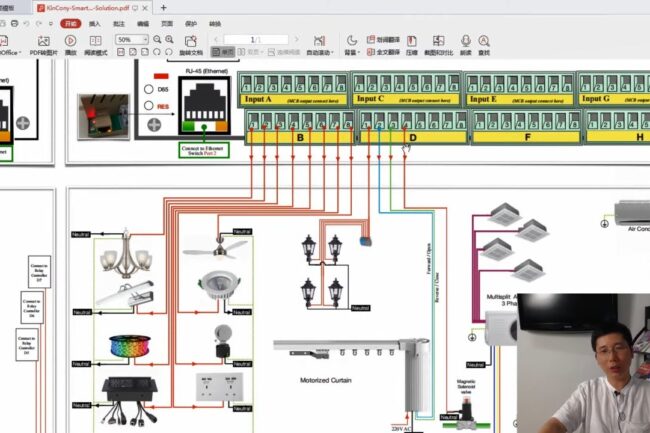Viewport: 650px width, 433px height.
Task: Click the find search icon
Action: click(484, 44)
